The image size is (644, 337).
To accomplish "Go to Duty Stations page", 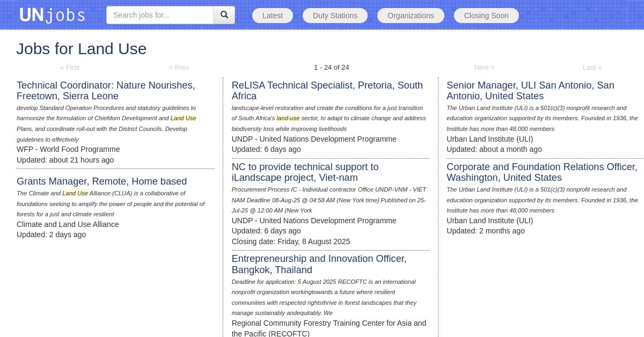I will coord(335,16).
